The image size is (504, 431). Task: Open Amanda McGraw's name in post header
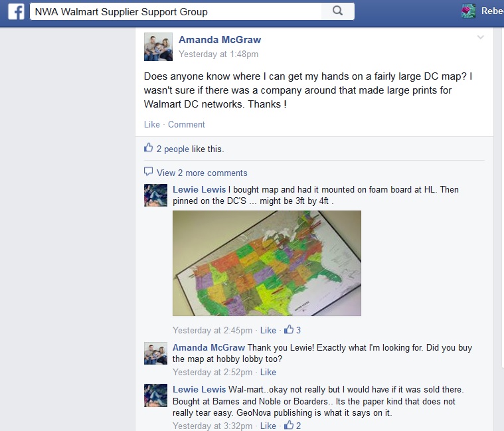click(220, 40)
